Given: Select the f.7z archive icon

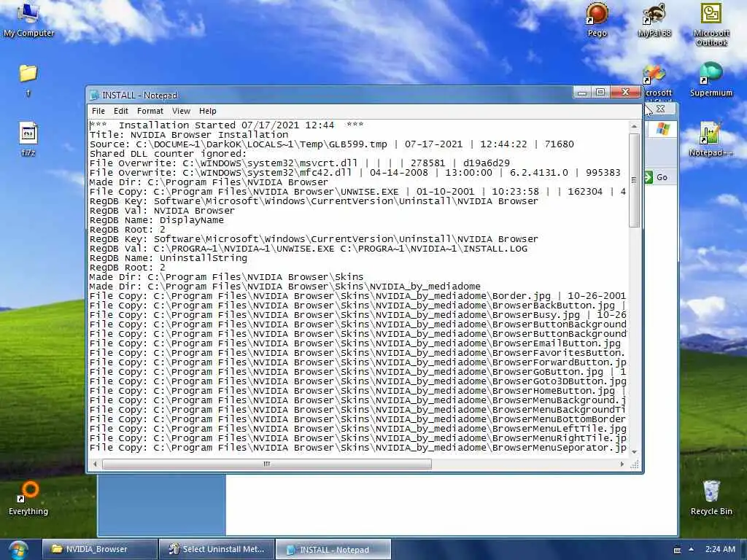Looking at the screenshot, I should tap(28, 139).
